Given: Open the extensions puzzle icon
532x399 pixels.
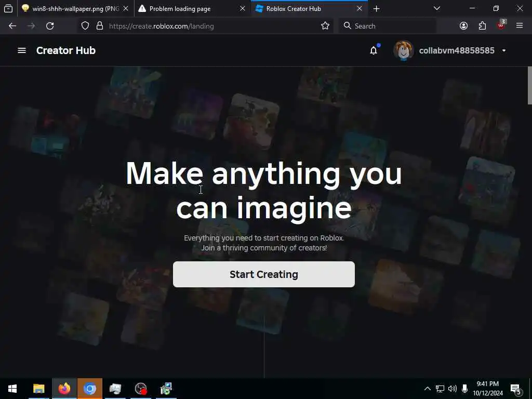Looking at the screenshot, I should click(482, 26).
